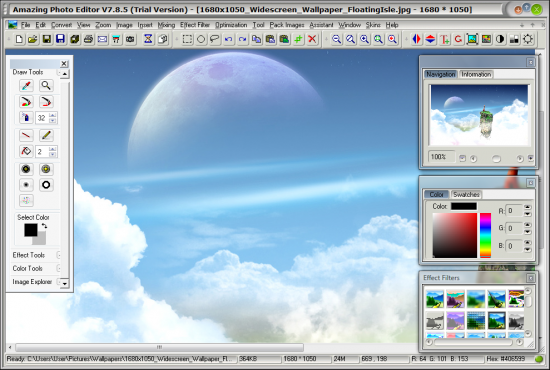Open the Optimization menu
This screenshot has height=370, width=550.
[x=231, y=25]
